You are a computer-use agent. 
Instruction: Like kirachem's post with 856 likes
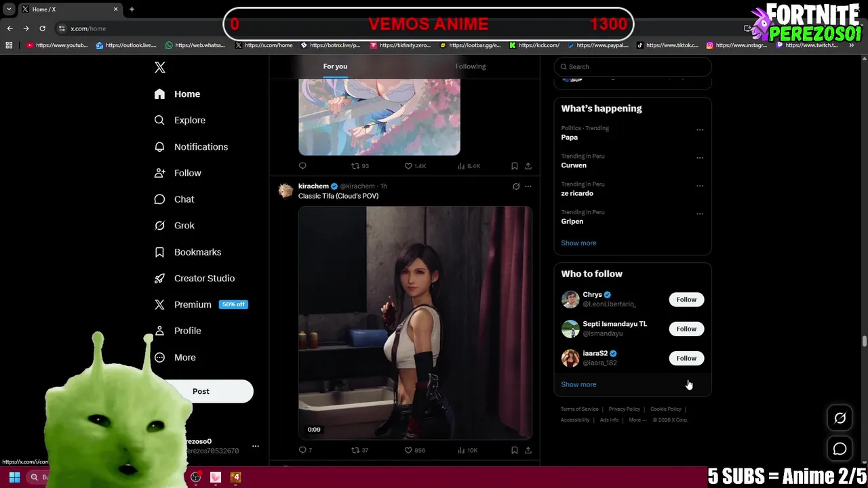pos(415,450)
